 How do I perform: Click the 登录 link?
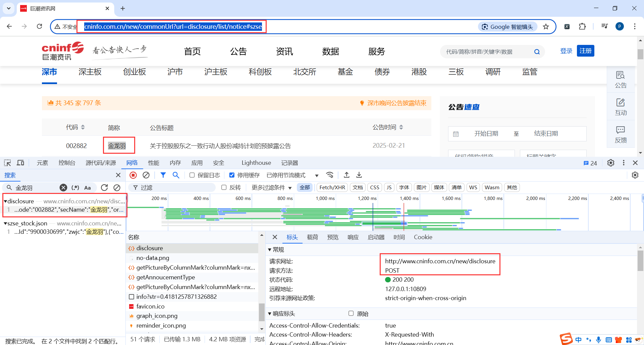(566, 51)
